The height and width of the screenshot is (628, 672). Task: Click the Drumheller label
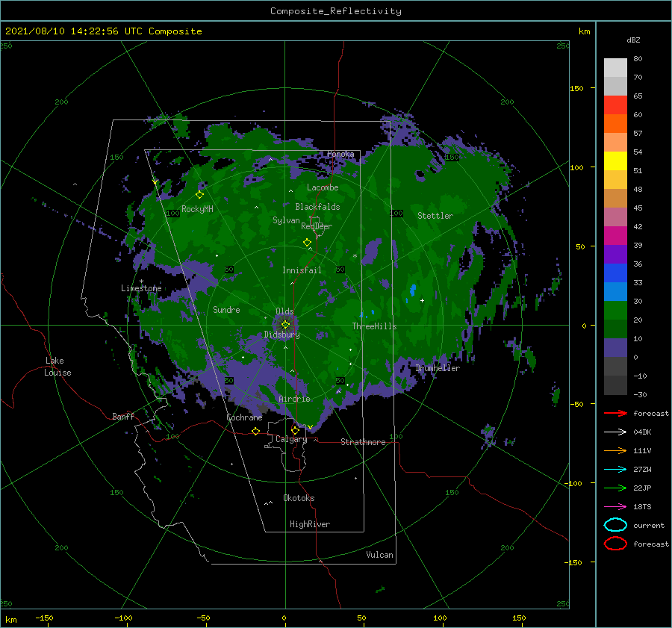[x=438, y=368]
